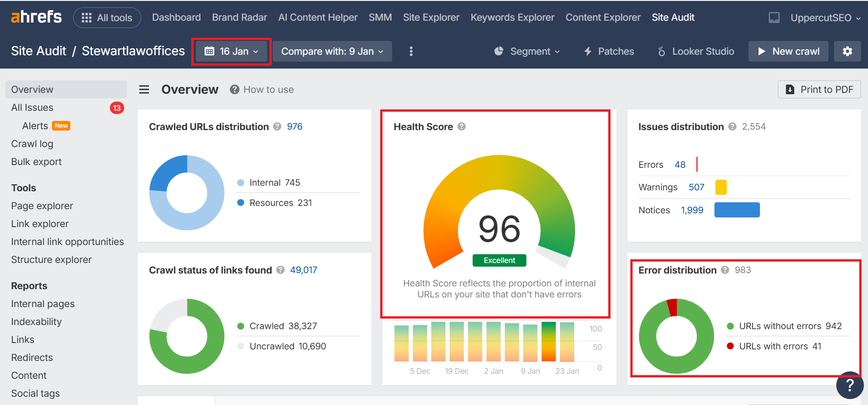
Task: Open the 16 Jan crawl date dropdown
Action: (x=231, y=51)
